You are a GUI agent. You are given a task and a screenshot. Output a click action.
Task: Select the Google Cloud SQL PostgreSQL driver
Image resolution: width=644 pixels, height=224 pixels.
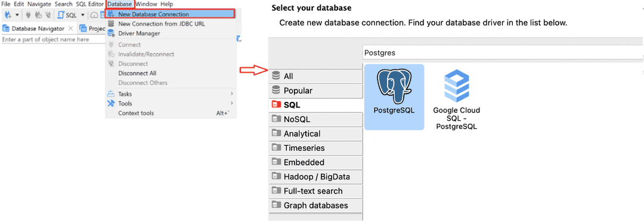click(x=456, y=99)
